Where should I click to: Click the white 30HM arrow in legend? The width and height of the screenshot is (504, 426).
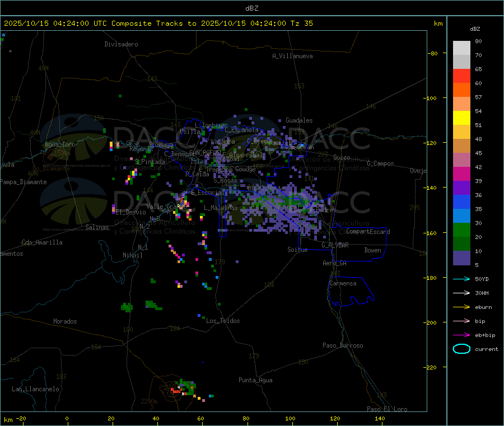461,293
